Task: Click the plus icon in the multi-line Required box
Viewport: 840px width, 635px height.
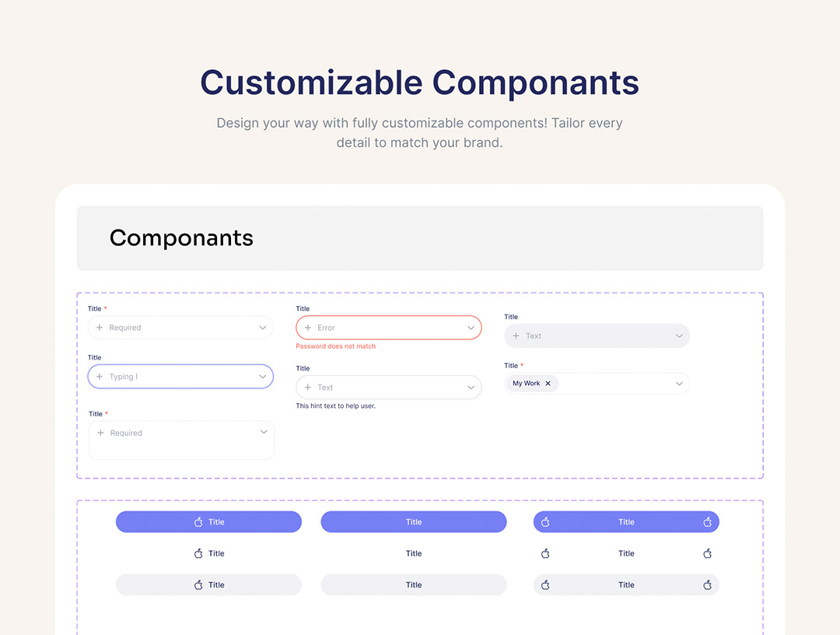Action: [100, 433]
